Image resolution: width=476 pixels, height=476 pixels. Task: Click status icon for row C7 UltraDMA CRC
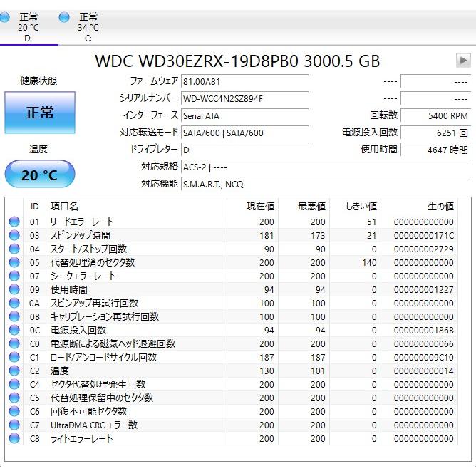tap(14, 425)
